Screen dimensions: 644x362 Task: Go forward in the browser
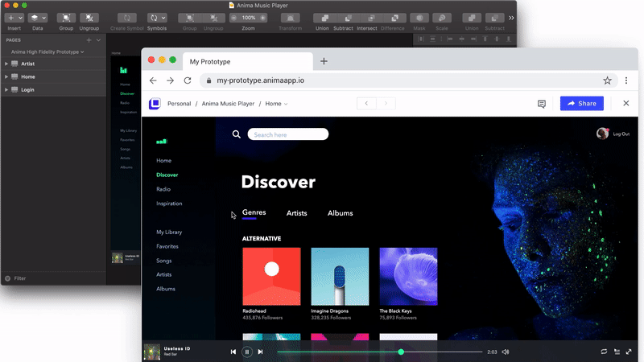[170, 80]
